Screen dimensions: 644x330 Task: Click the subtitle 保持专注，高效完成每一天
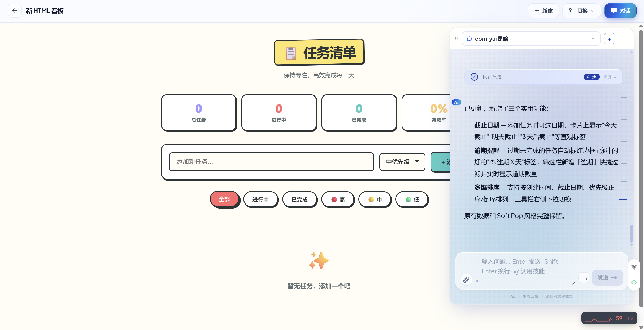tap(319, 75)
